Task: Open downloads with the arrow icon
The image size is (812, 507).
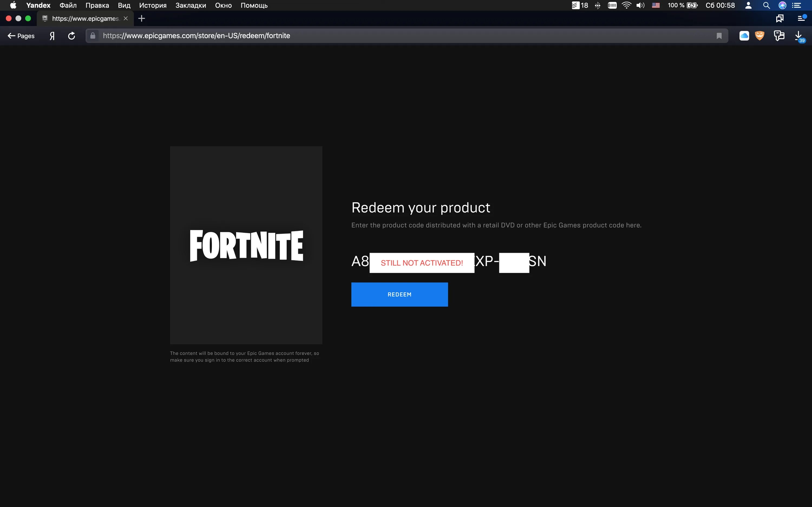Action: [798, 35]
